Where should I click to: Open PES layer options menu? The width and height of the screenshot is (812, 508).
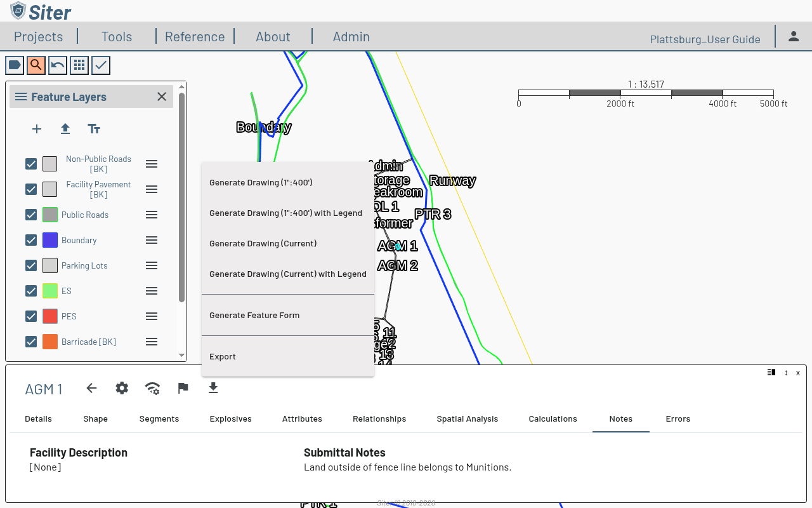pos(152,316)
